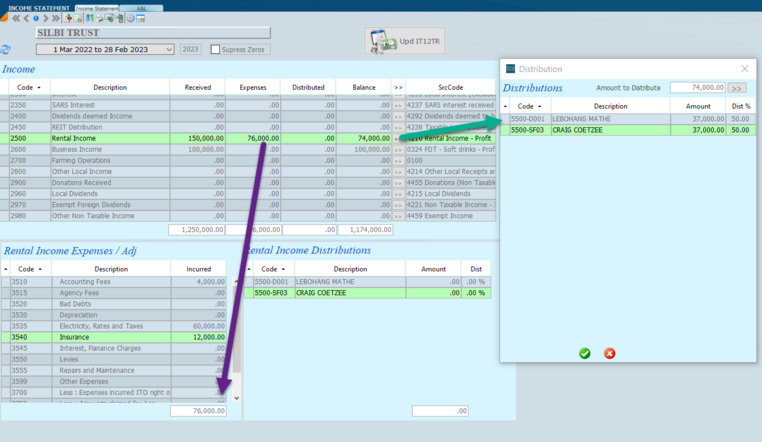Click the next record single-right arrow
This screenshot has height=442, width=762.
[x=45, y=18]
